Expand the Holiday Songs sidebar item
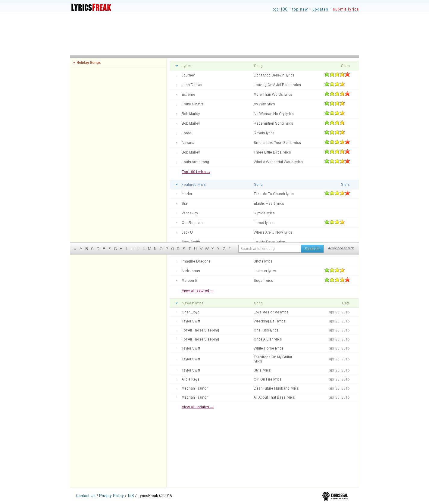Screen dimensions: 429x504 88,63
